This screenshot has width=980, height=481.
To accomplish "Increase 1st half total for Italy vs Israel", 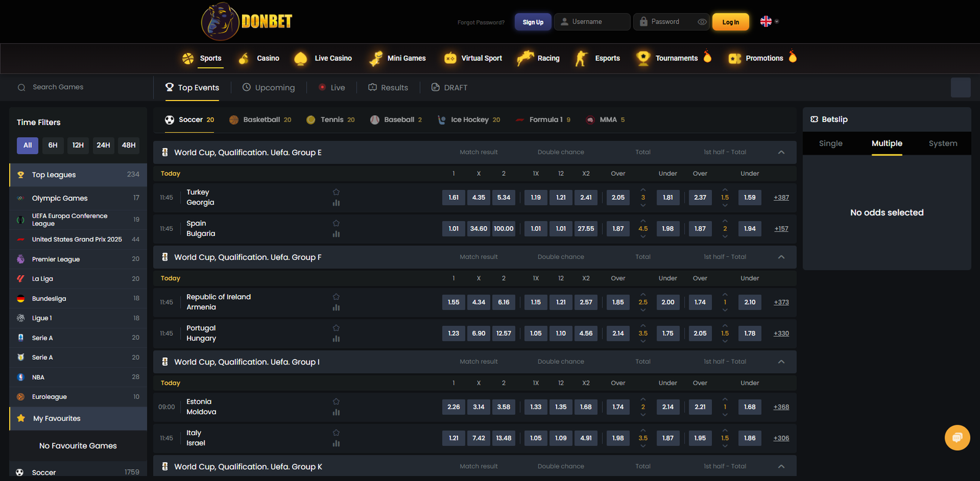I will [x=725, y=430].
